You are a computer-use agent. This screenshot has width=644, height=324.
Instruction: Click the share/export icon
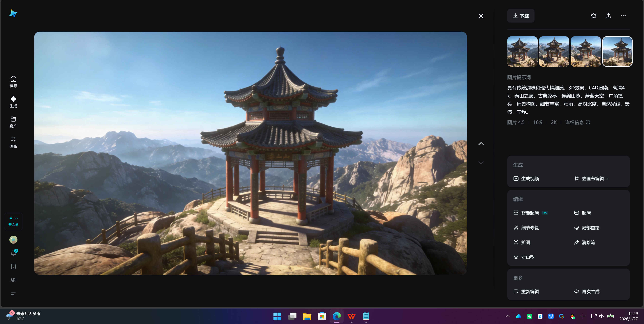click(608, 16)
